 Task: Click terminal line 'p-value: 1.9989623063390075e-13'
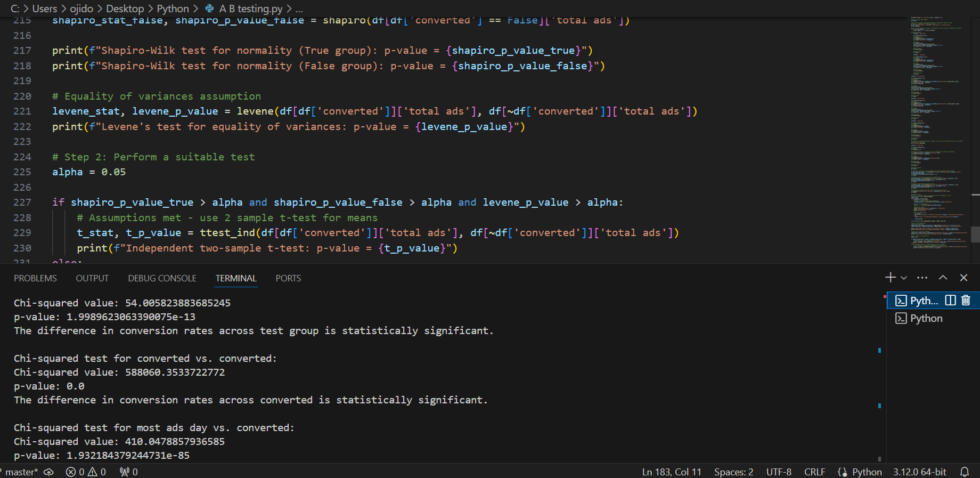(x=104, y=317)
